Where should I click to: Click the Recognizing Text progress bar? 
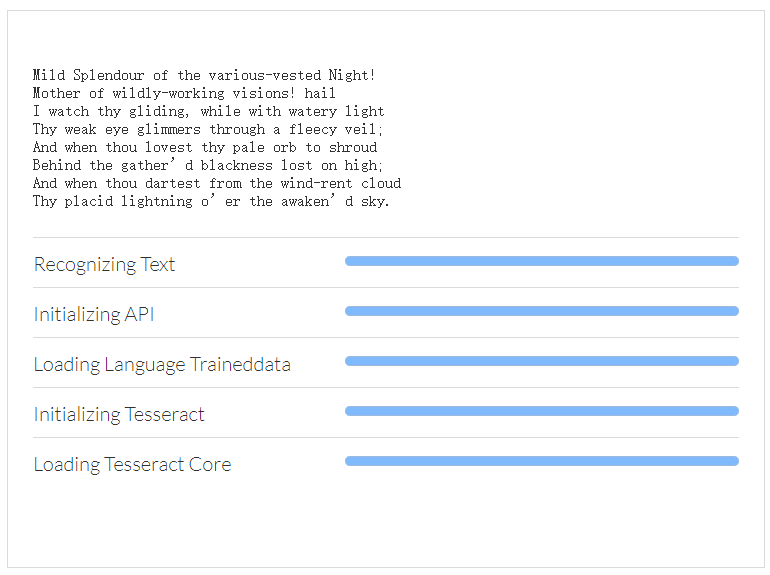[541, 261]
